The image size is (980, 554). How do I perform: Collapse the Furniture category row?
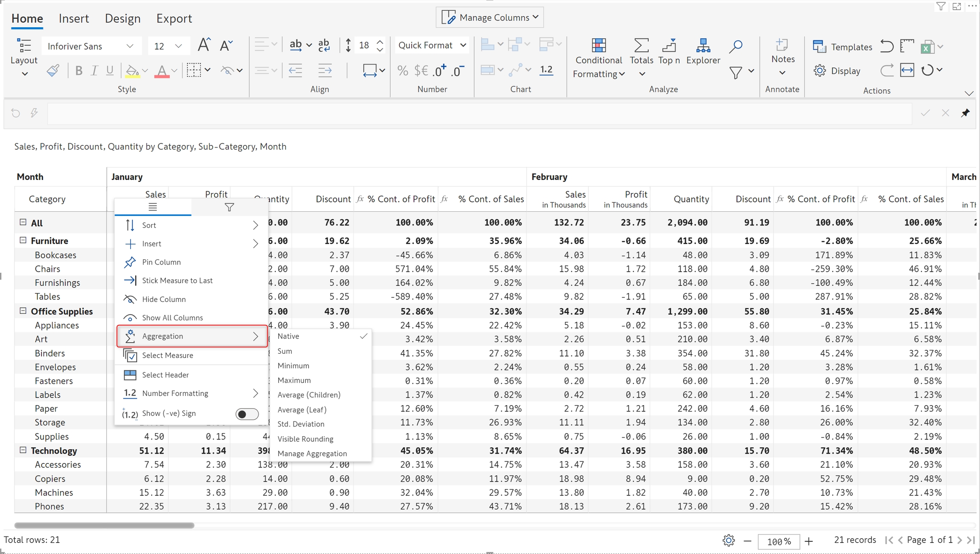23,240
